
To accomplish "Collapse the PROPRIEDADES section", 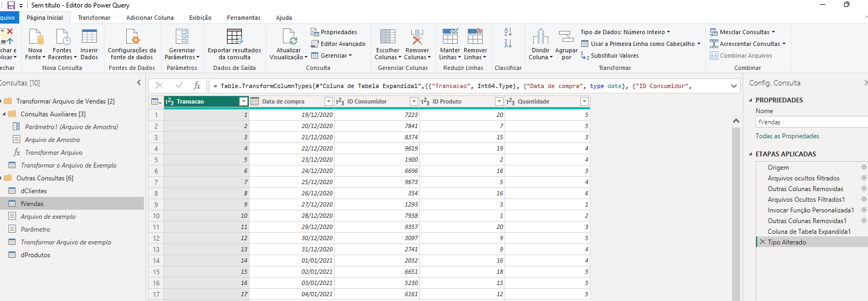I will click(751, 100).
